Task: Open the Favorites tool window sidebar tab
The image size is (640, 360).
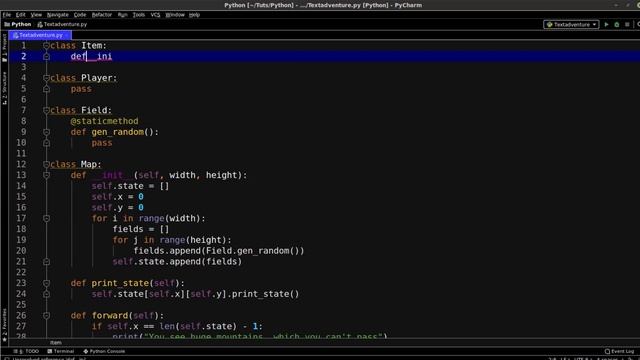Action: pyautogui.click(x=4, y=324)
